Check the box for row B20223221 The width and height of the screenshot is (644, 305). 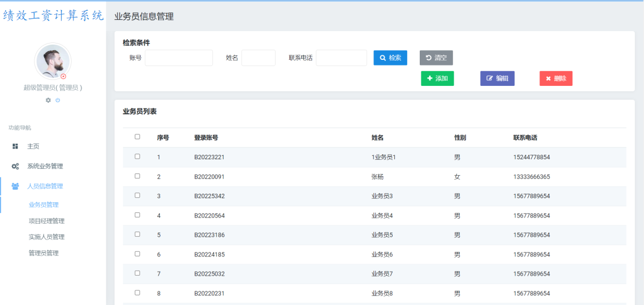pos(138,156)
